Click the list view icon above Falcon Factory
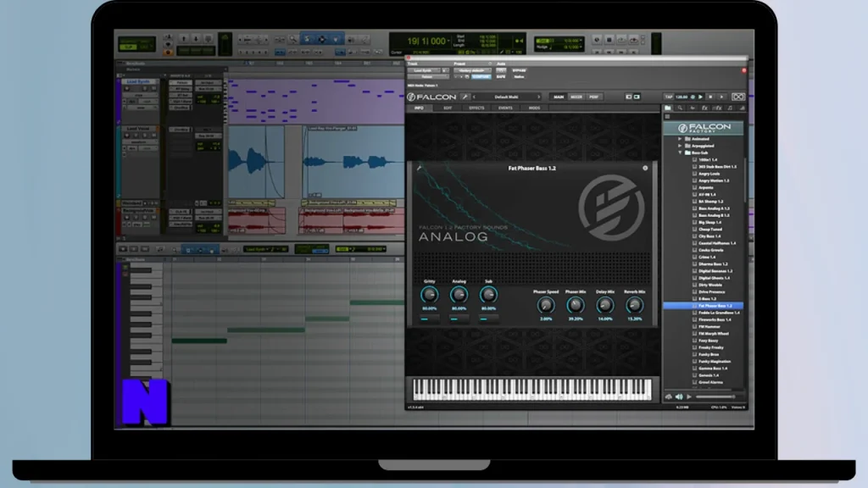 pos(667,117)
